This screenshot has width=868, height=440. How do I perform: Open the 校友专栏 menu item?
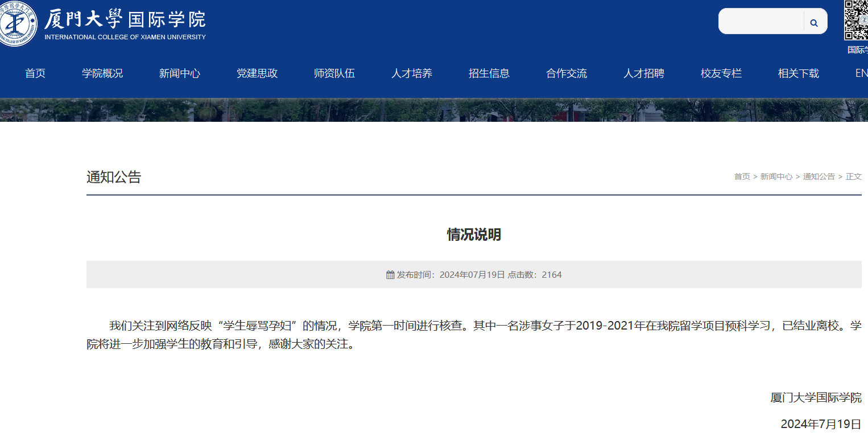[721, 73]
